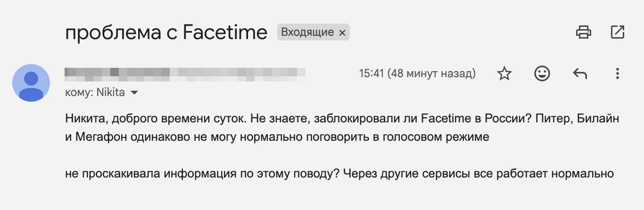Expand recipient details arrow next to Nikita
Image resolution: width=644 pixels, height=210 pixels.
point(134,93)
